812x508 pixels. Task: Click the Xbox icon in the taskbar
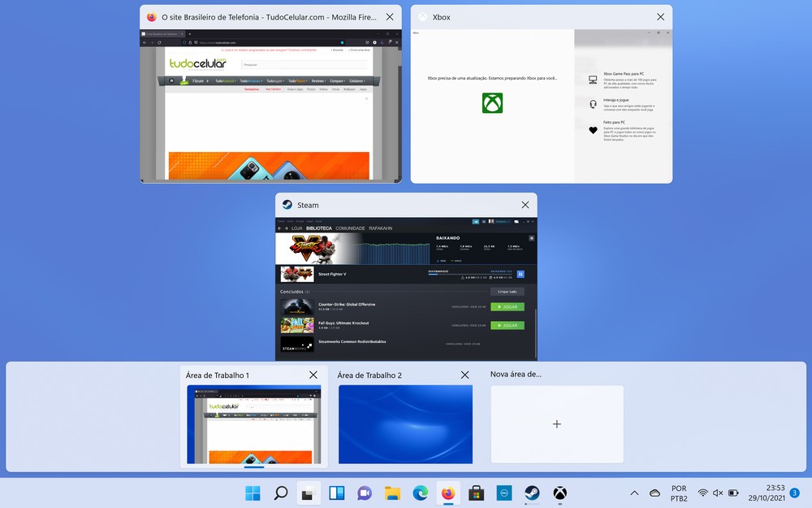point(559,493)
